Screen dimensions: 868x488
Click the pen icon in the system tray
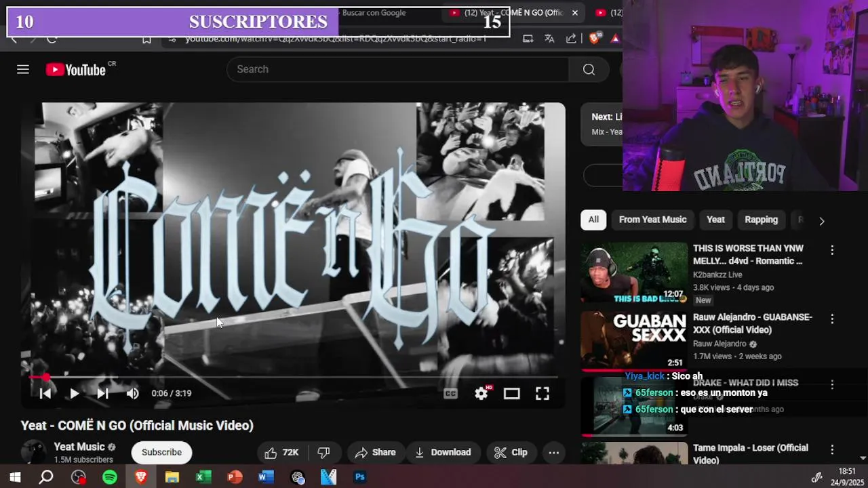pyautogui.click(x=817, y=477)
